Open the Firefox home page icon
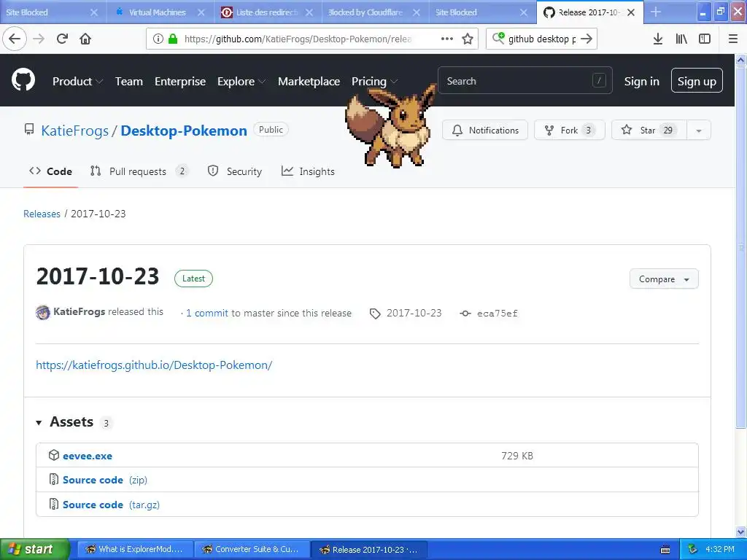 coord(85,39)
